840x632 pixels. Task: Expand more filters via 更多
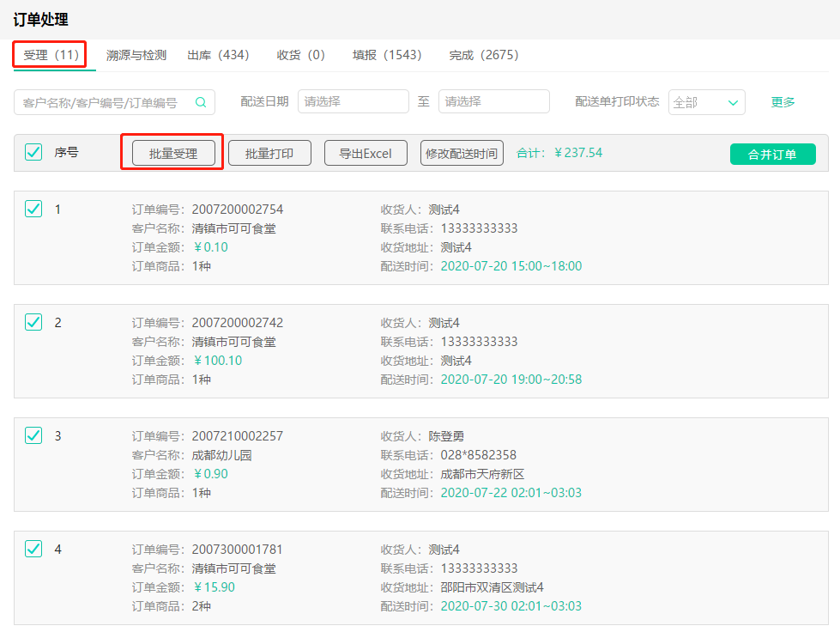click(x=783, y=102)
